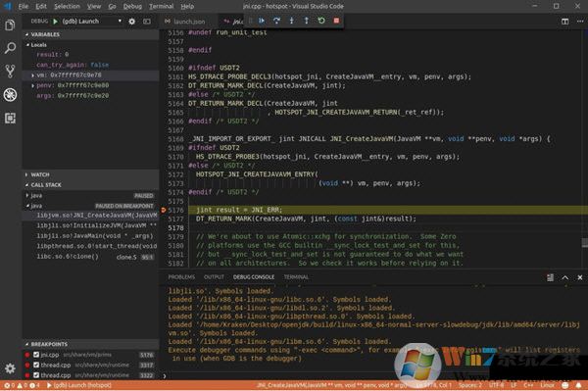This screenshot has height=391, width=588.
Task: Select the DEBUG CONSOLE panel tab
Action: pyautogui.click(x=254, y=277)
